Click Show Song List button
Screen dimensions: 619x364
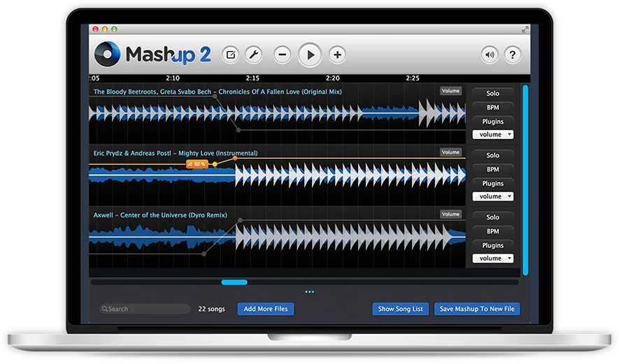[400, 309]
